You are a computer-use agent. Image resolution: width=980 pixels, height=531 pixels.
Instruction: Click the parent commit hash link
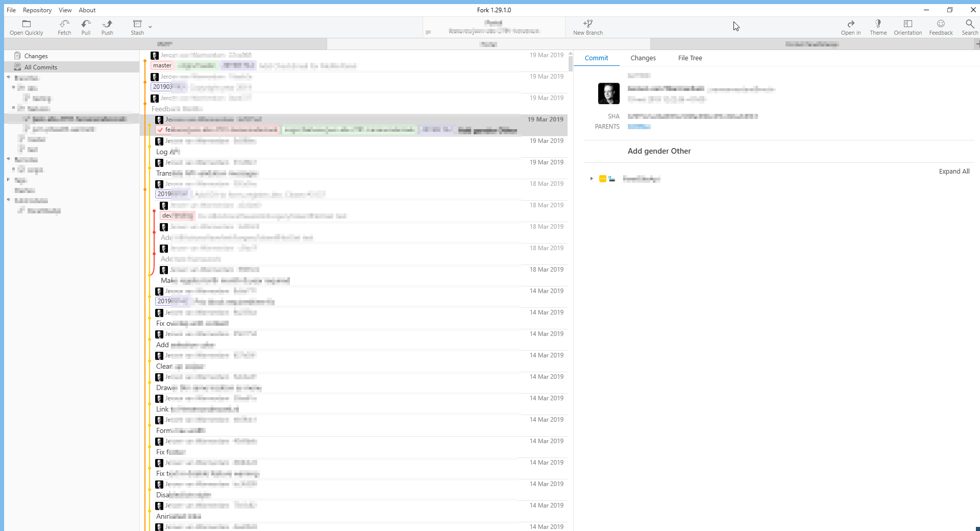[639, 127]
